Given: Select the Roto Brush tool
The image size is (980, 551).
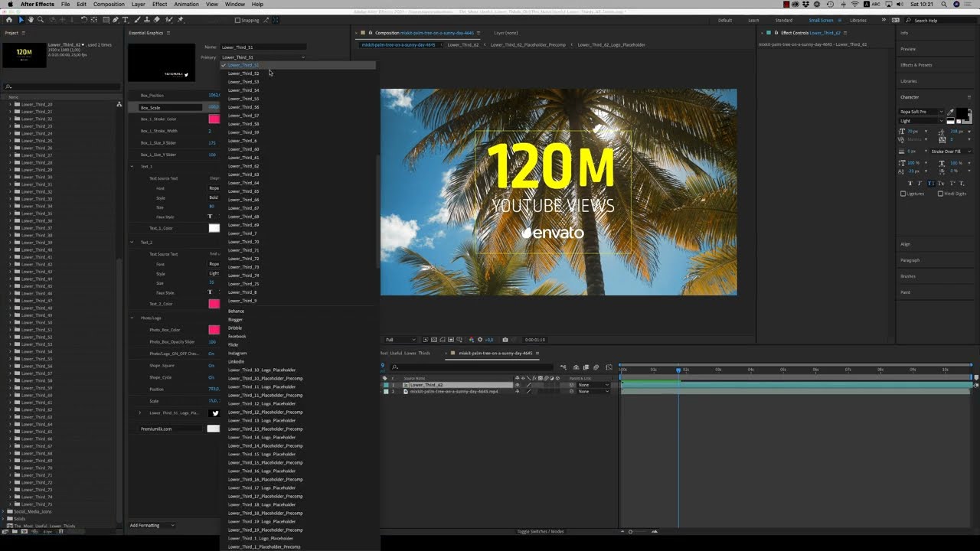Looking at the screenshot, I should [x=169, y=20].
